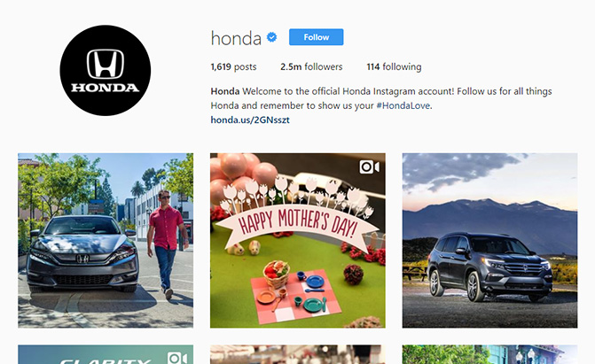Click the video camera icon on Mother's Day post
The width and height of the screenshot is (595, 364).
click(369, 167)
